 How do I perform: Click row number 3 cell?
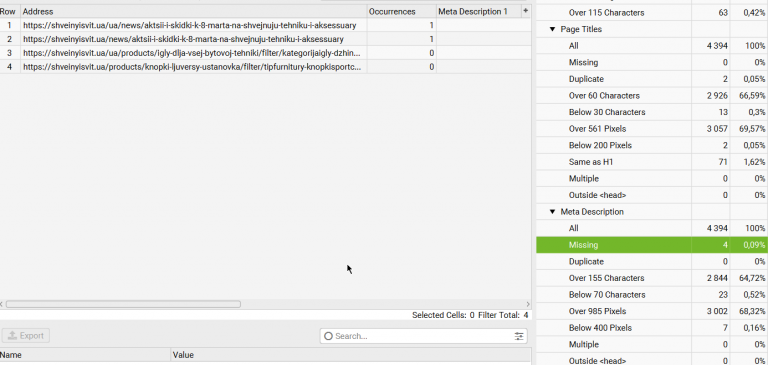(x=10, y=53)
